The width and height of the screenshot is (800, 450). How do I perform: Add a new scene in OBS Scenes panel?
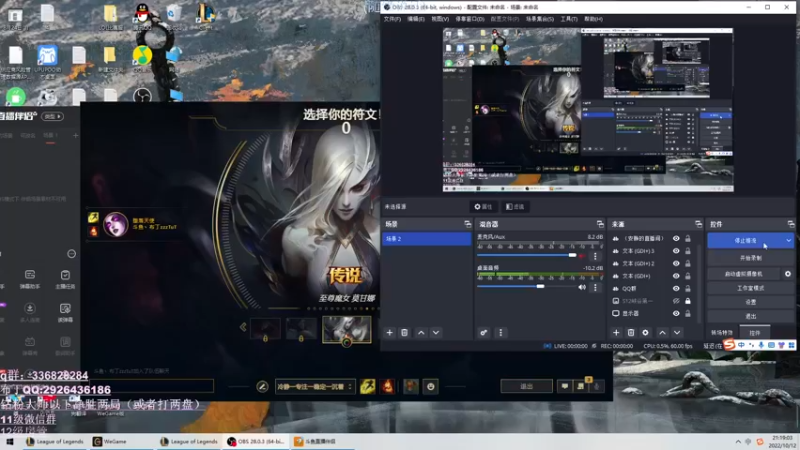click(x=389, y=333)
